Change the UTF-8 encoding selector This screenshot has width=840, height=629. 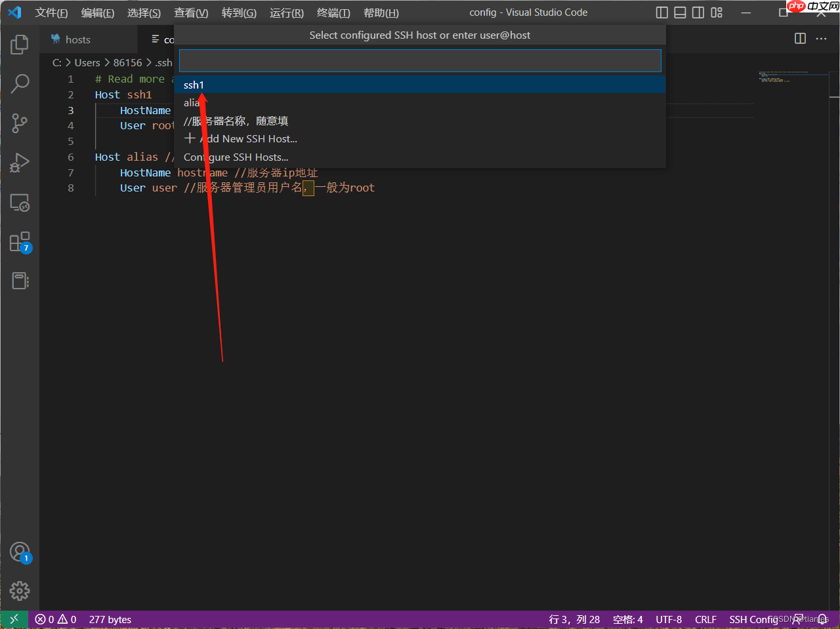tap(669, 619)
